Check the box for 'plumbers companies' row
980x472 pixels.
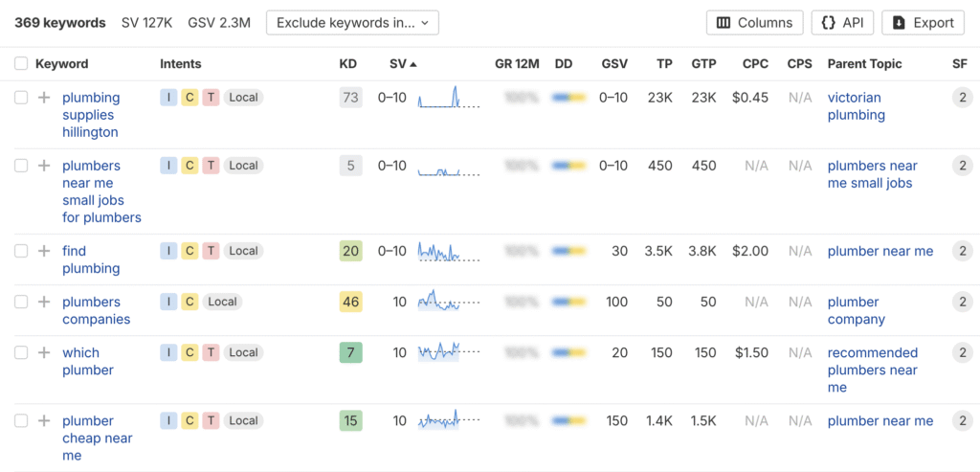coord(21,302)
